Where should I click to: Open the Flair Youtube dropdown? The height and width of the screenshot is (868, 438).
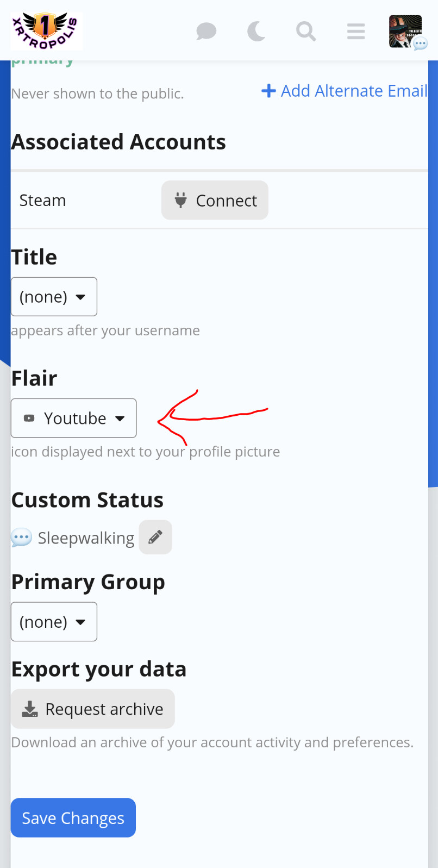[73, 418]
